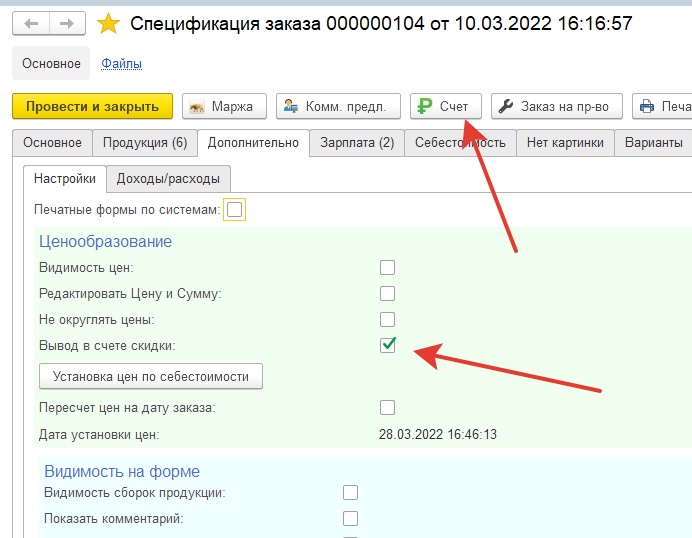Click the Маржа button animal icon
The height and width of the screenshot is (538, 692).
click(196, 107)
